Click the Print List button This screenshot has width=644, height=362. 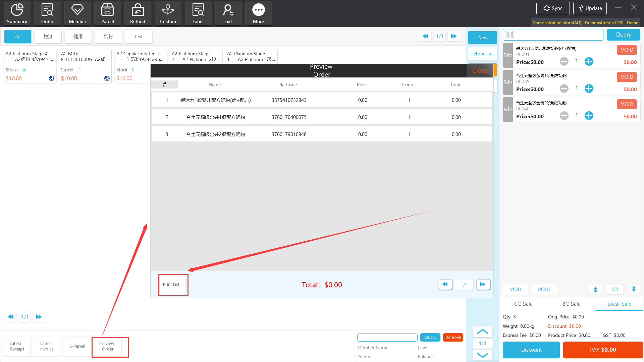coord(171,285)
